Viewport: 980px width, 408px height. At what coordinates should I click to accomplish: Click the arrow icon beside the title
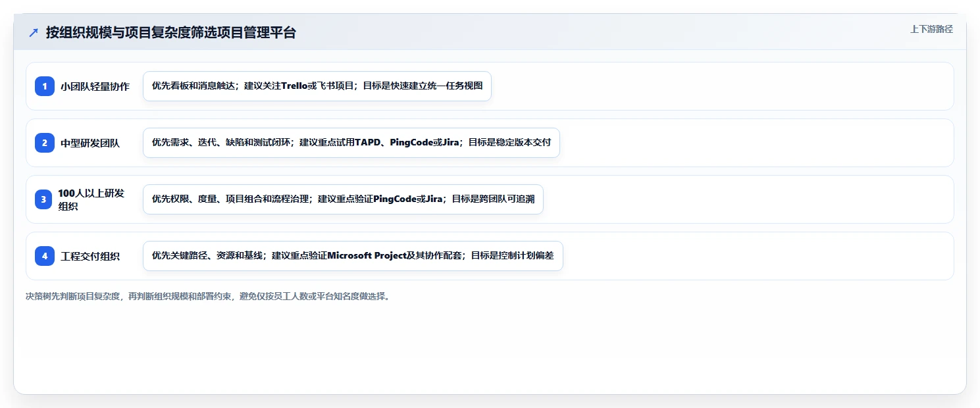[34, 32]
